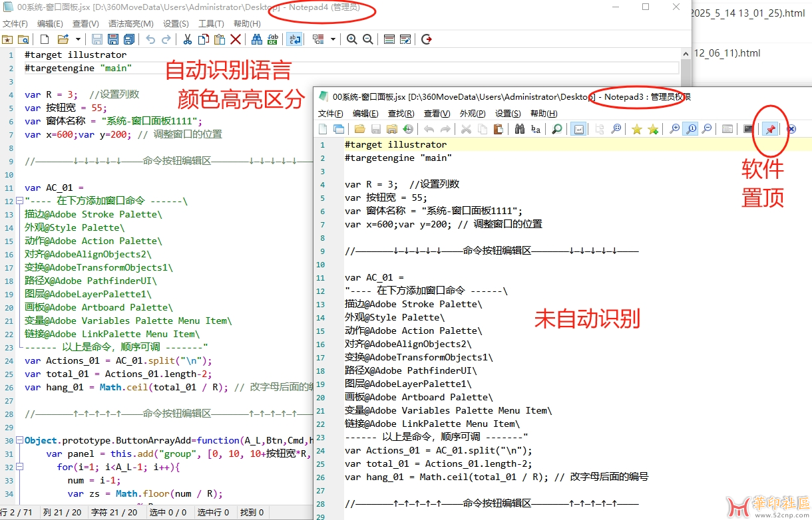Open the 工具(T) menu in Notepad4

(212, 23)
